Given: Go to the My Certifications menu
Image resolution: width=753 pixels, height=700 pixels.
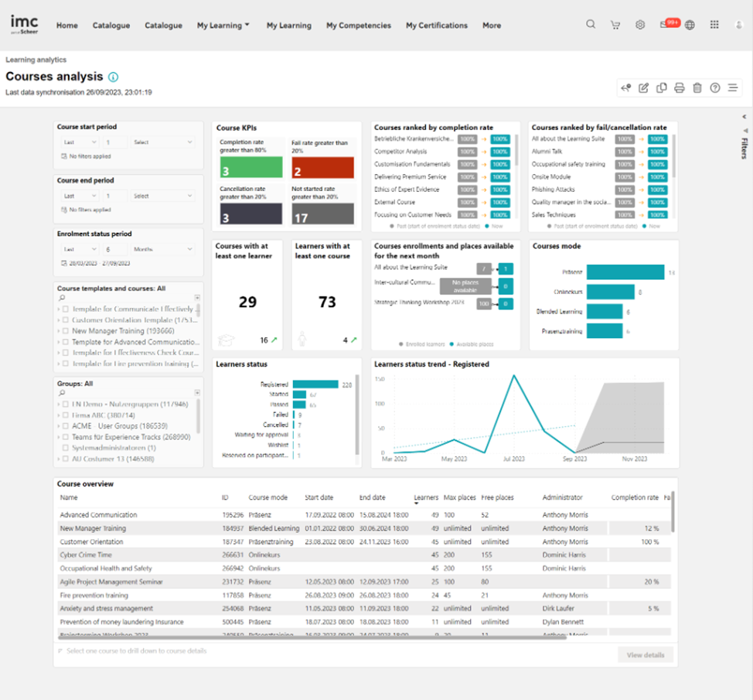Looking at the screenshot, I should [x=436, y=26].
